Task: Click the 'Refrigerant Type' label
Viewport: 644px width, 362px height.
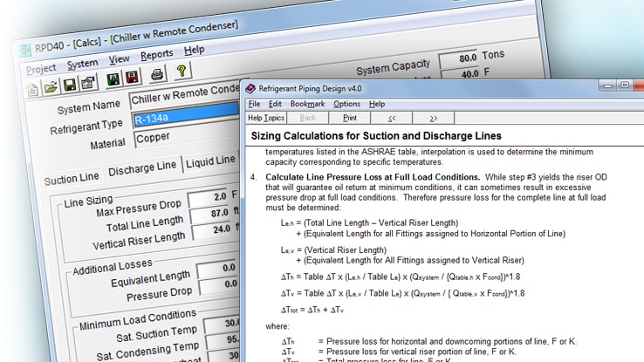Action: tap(86, 126)
